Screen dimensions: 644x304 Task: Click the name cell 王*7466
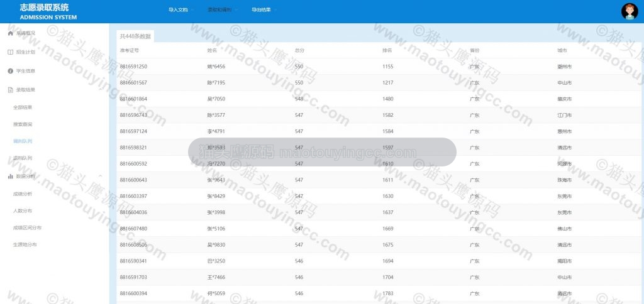[216, 278]
